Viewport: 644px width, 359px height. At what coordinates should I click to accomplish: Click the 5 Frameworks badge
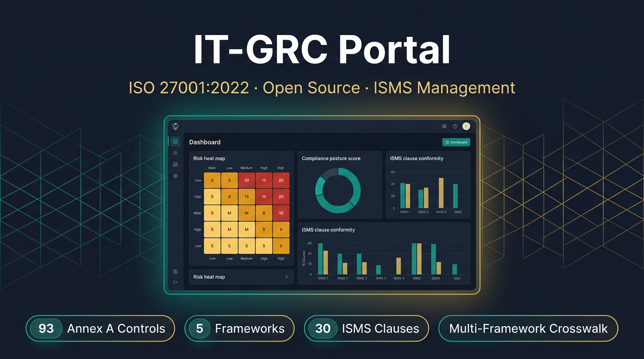pyautogui.click(x=240, y=329)
